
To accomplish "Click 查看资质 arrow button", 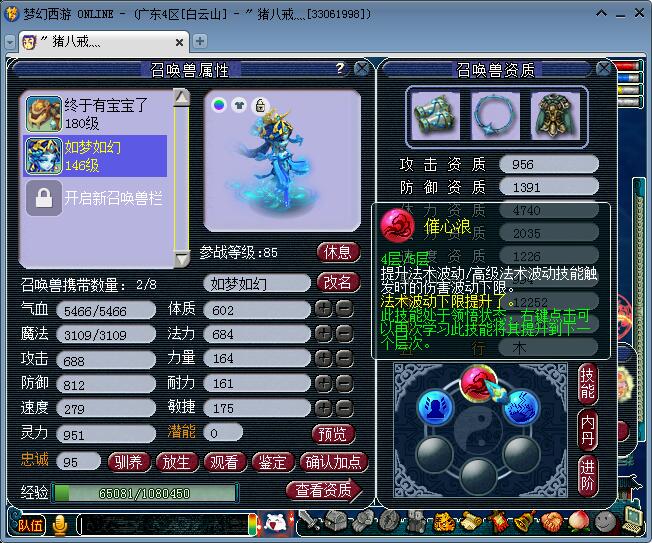I will click(324, 491).
